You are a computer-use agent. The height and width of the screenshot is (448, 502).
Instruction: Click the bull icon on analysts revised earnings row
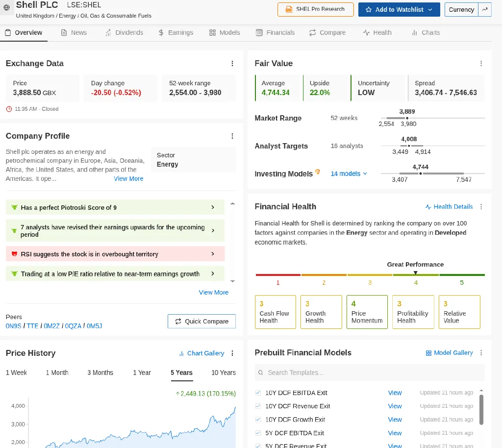pyautogui.click(x=14, y=231)
